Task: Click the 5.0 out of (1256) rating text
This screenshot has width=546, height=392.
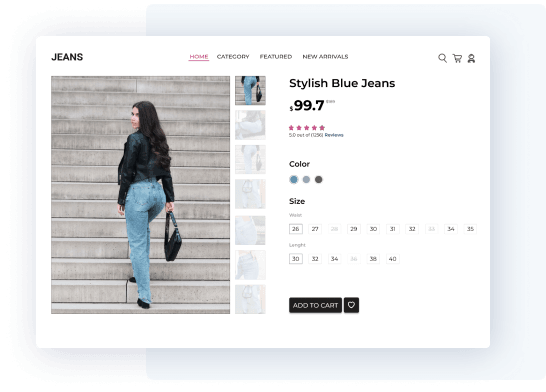Action: point(306,135)
